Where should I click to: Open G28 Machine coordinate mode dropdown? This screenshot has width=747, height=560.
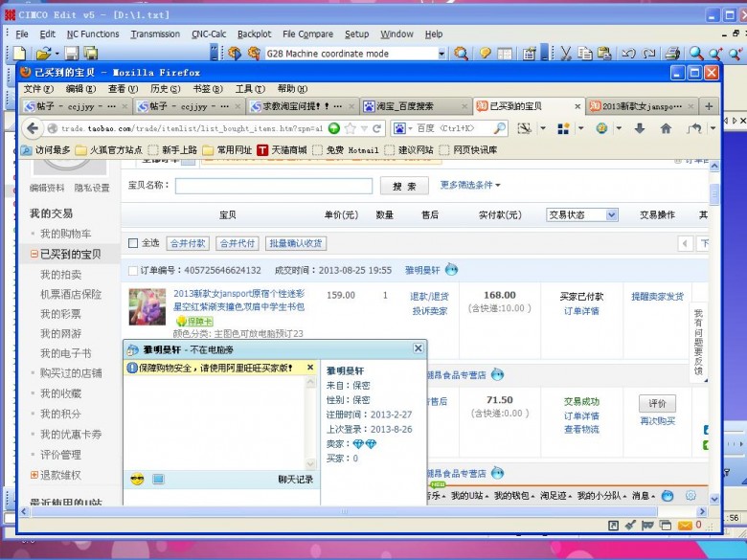(441, 54)
